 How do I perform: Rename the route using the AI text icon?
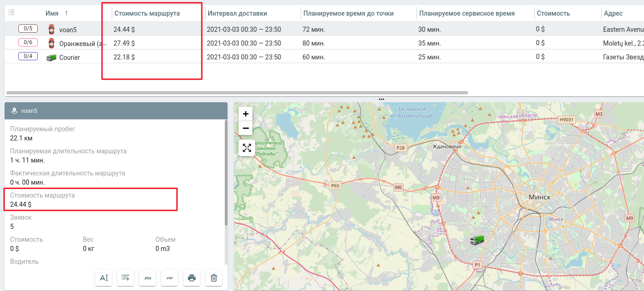pyautogui.click(x=103, y=277)
